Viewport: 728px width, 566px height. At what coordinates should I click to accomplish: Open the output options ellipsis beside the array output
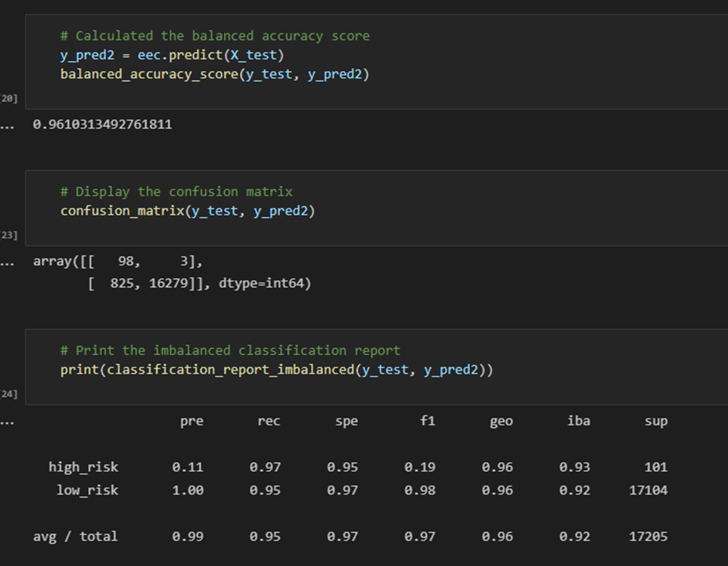tap(8, 263)
